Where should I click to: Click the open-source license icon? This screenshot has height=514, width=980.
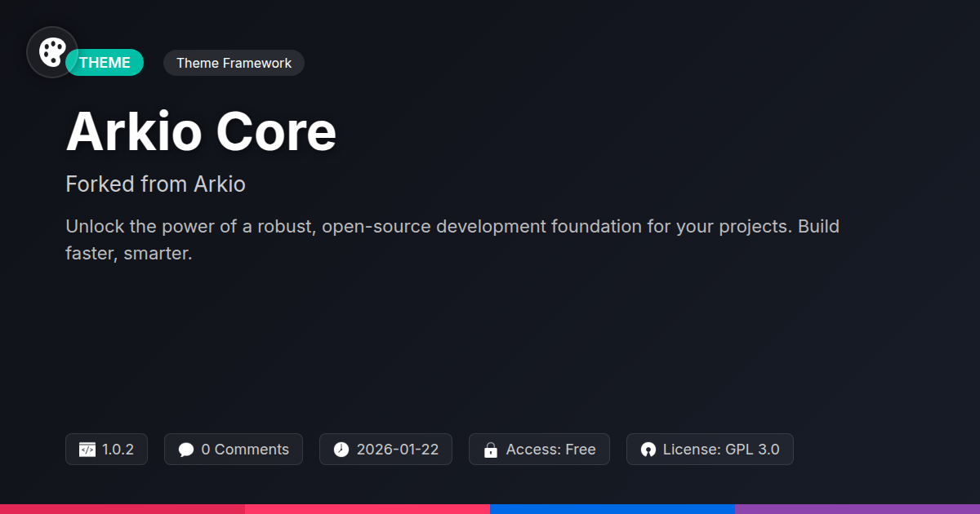648,450
